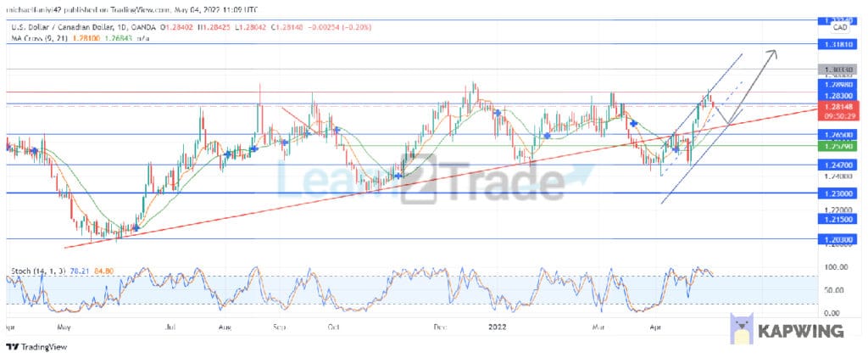Click the red current price 1.28148 label
Image resolution: width=868 pixels, height=358 pixels.
pyautogui.click(x=838, y=106)
